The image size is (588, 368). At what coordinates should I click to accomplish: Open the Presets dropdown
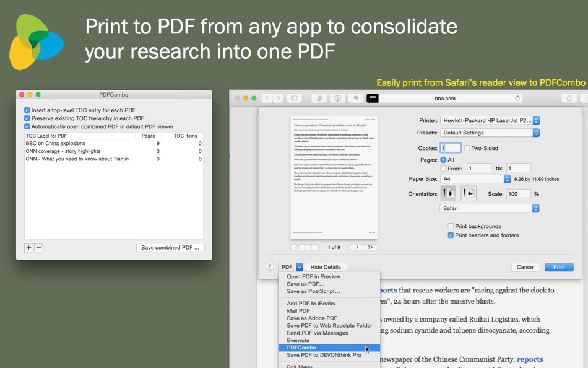(490, 133)
